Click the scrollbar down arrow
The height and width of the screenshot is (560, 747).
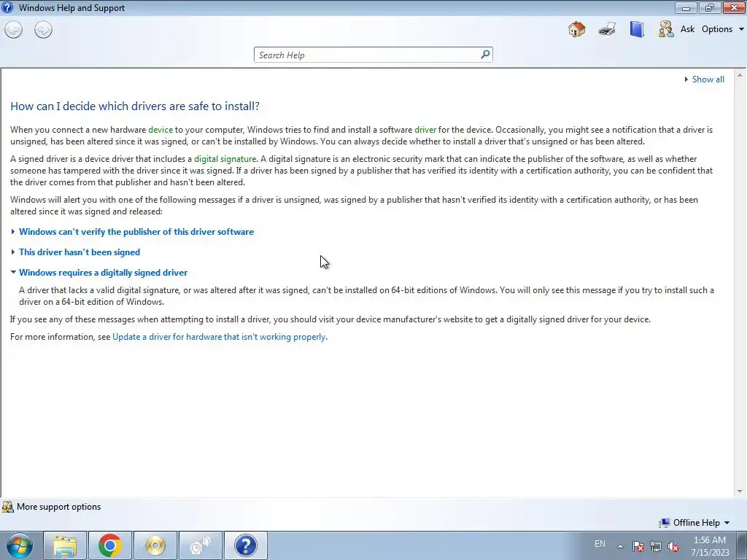pos(740,491)
